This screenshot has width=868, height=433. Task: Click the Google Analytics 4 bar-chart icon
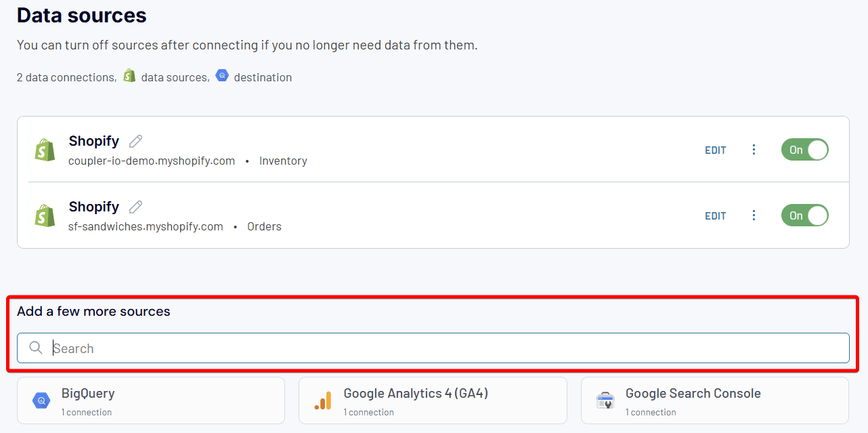(x=322, y=400)
